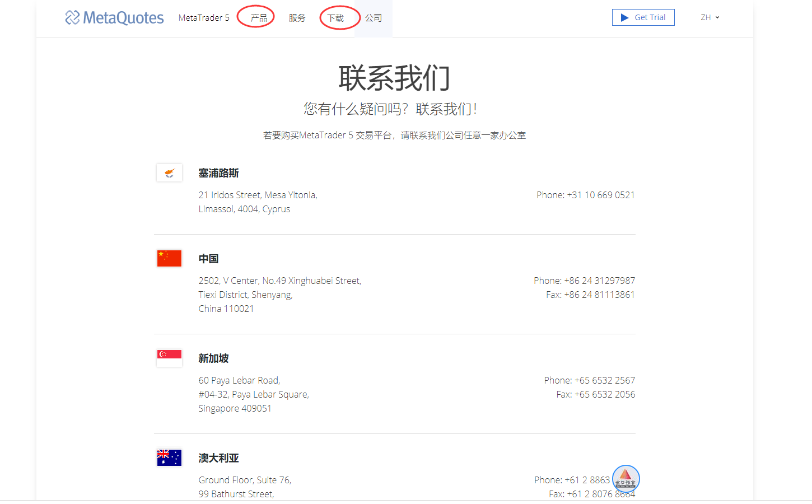
Task: Click the Singapore phone number +65 6532 2567
Action: click(604, 380)
